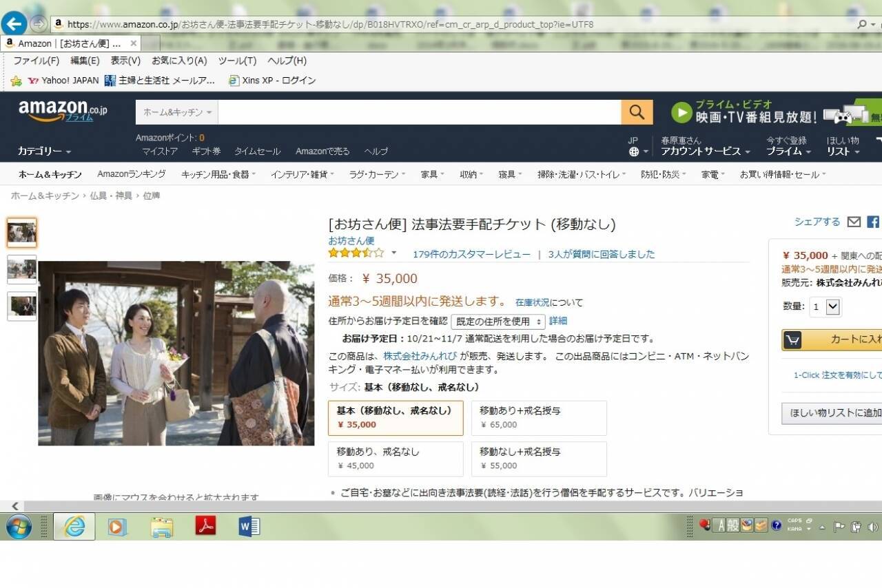Open the ホーム&キッチン search category dropdown
882x588 pixels.
[177, 112]
